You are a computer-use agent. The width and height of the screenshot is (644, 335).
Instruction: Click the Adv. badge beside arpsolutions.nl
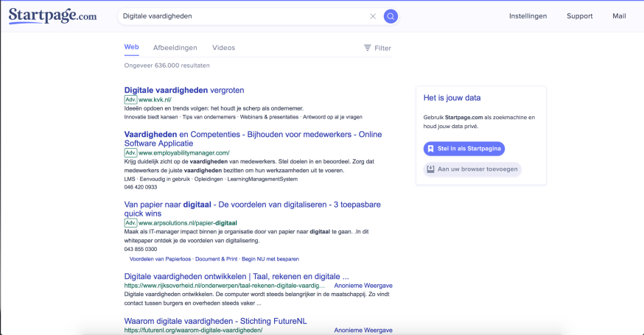point(130,223)
